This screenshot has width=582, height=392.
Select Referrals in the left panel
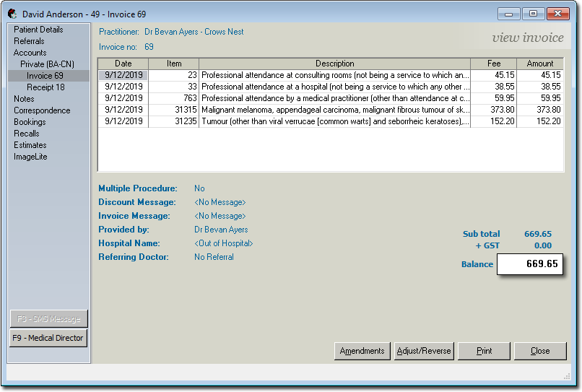coord(29,41)
